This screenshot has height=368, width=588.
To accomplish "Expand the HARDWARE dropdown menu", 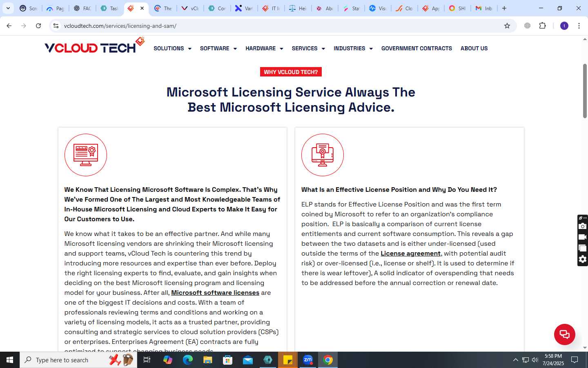I will click(264, 48).
